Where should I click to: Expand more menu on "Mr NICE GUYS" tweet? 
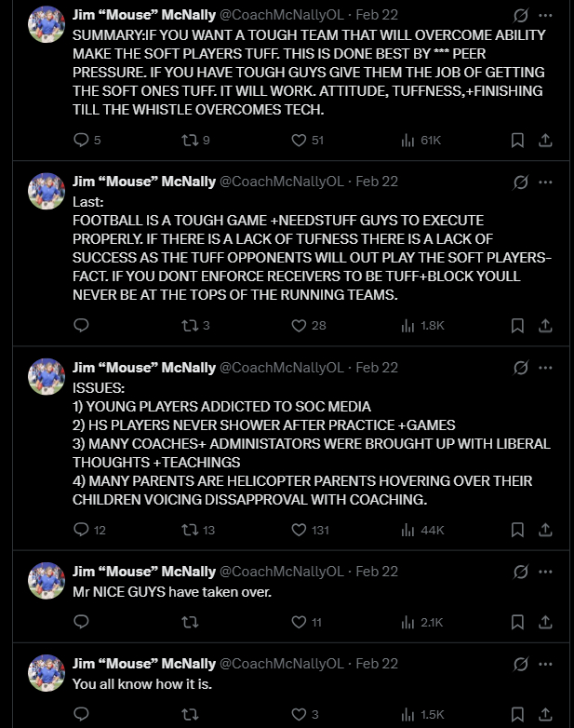[x=546, y=571]
